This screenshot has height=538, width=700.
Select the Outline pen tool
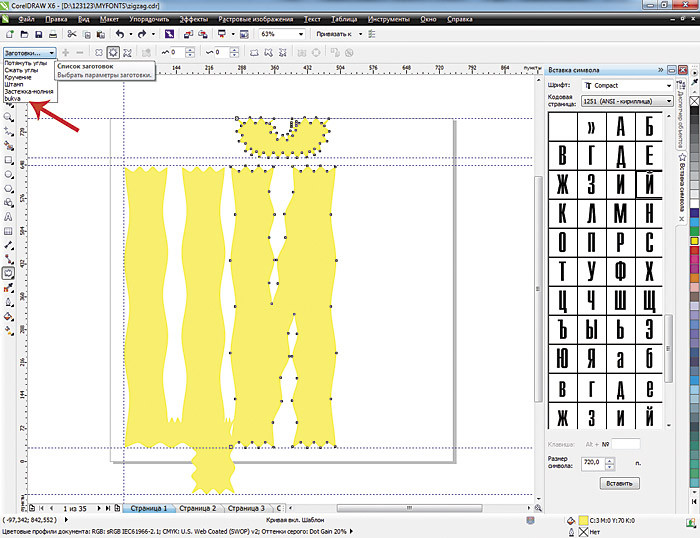[x=8, y=302]
